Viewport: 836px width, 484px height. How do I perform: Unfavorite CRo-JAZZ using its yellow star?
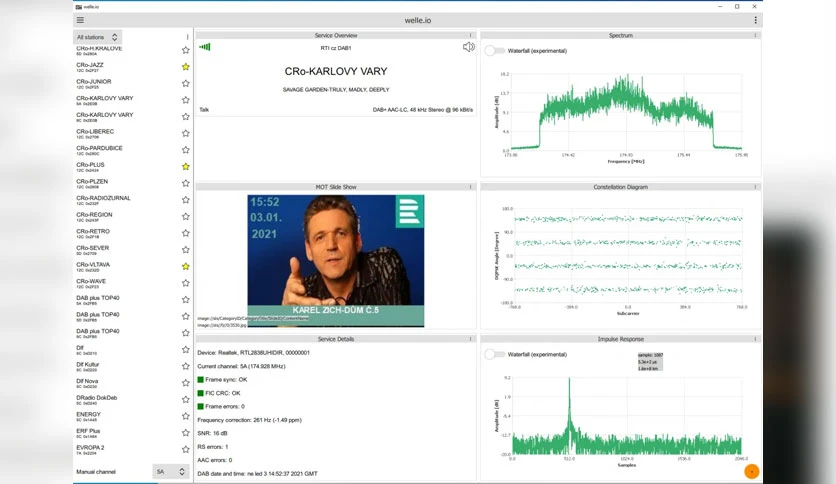coord(186,67)
